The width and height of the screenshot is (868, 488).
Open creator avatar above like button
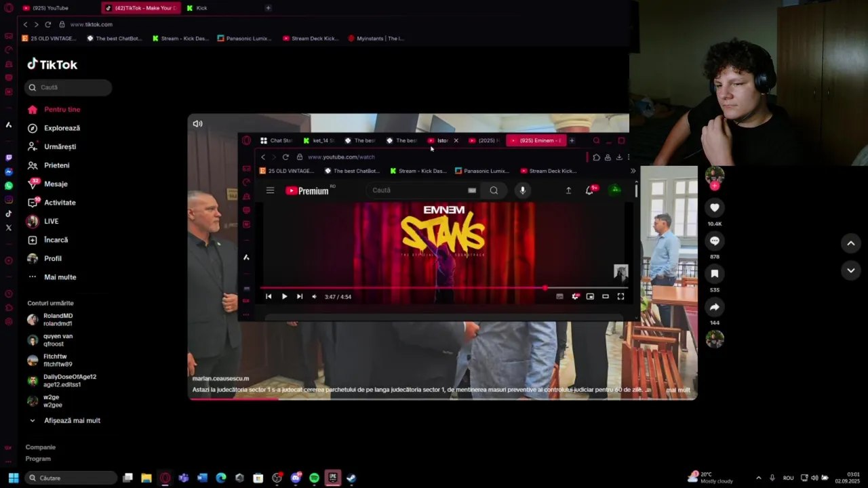[715, 176]
